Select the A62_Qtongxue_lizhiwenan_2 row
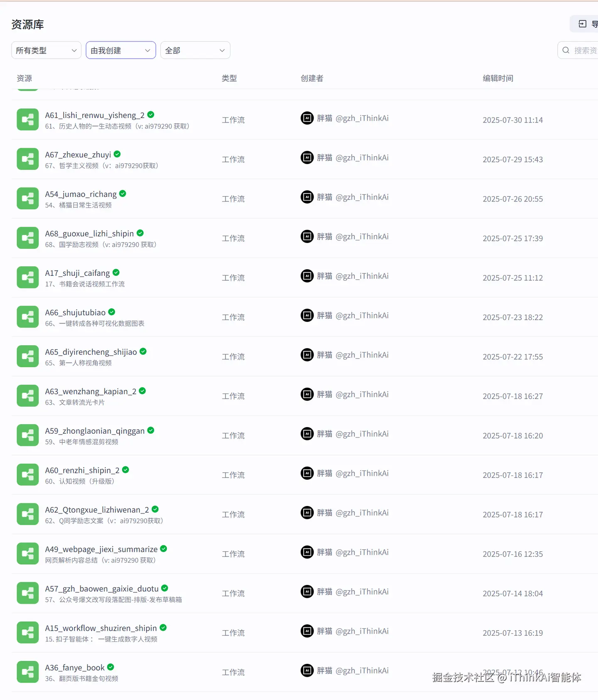The image size is (598, 700). coord(305,514)
